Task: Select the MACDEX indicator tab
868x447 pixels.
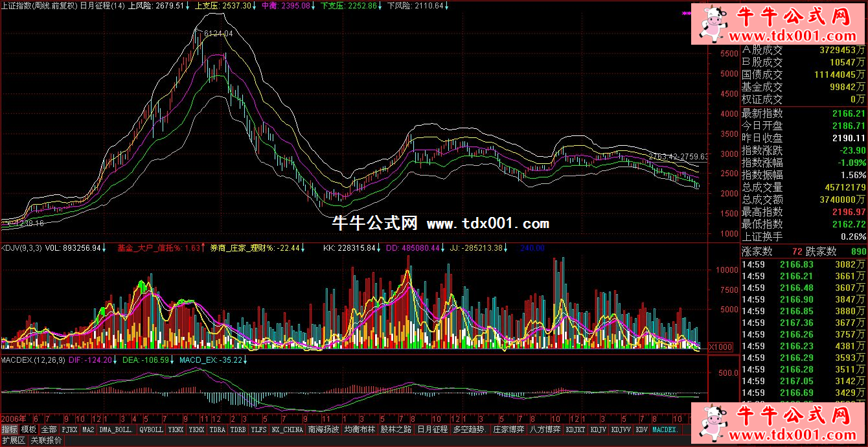Action: (x=666, y=430)
